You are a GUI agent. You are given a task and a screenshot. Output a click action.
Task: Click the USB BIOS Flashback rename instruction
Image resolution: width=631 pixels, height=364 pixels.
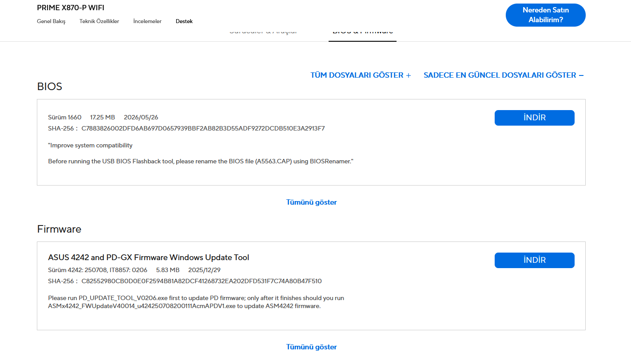(x=201, y=161)
